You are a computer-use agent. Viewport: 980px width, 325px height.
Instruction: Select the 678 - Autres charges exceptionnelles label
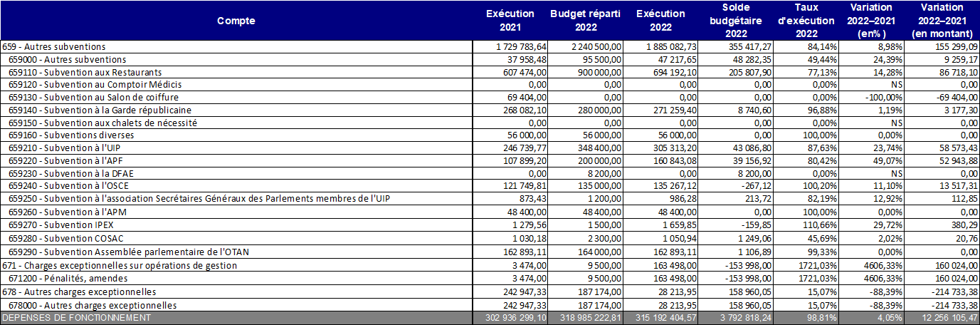[x=80, y=292]
